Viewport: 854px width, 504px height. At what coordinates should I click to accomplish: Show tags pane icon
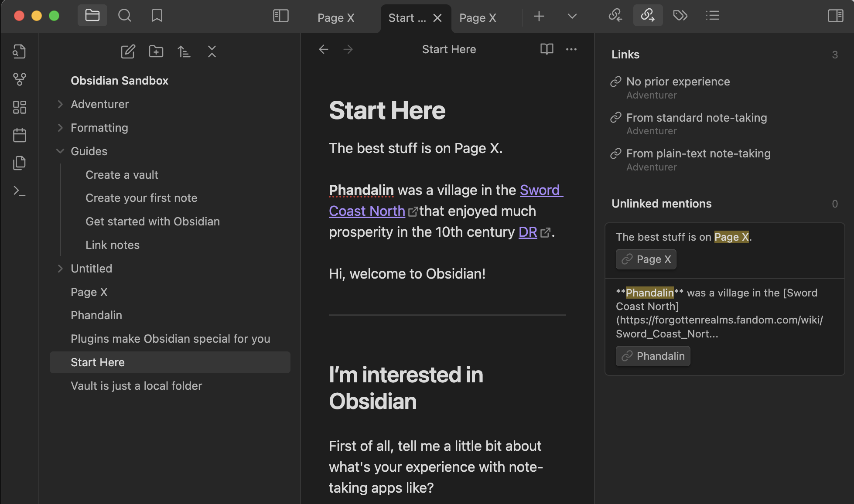pos(680,16)
